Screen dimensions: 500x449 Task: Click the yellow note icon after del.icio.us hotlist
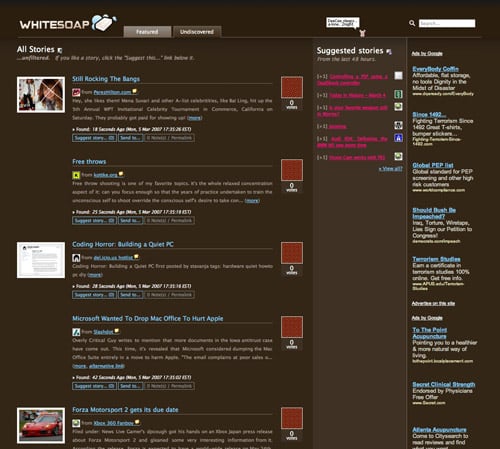136,257
